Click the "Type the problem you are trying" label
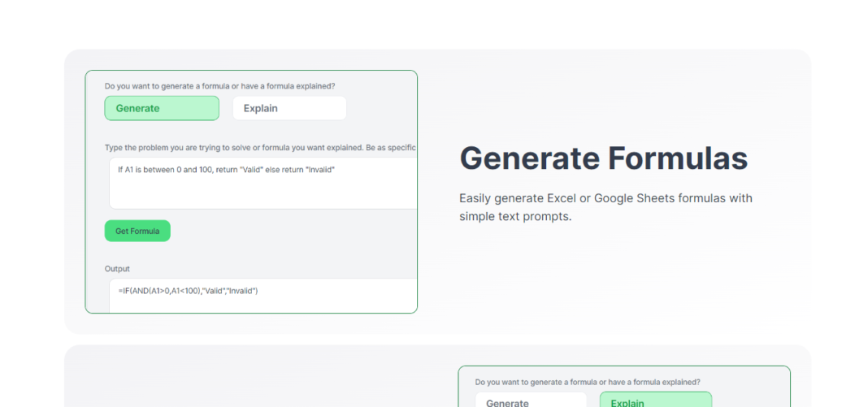The height and width of the screenshot is (407, 868). (x=260, y=148)
